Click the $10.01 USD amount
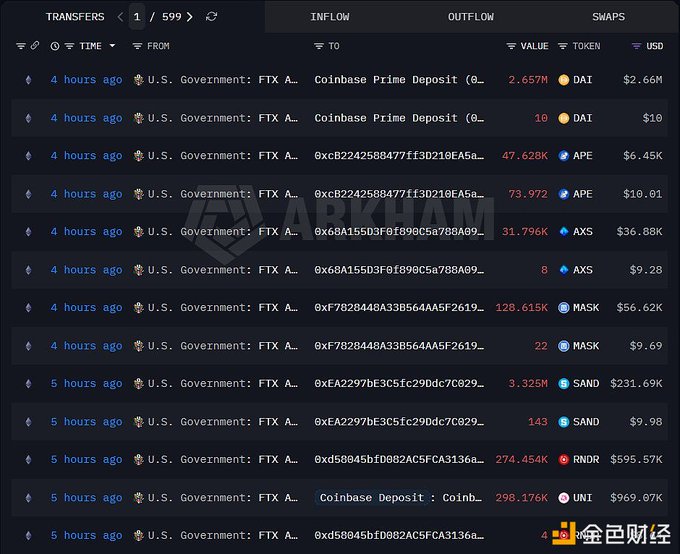Viewport: 680px width, 554px height. tap(643, 194)
